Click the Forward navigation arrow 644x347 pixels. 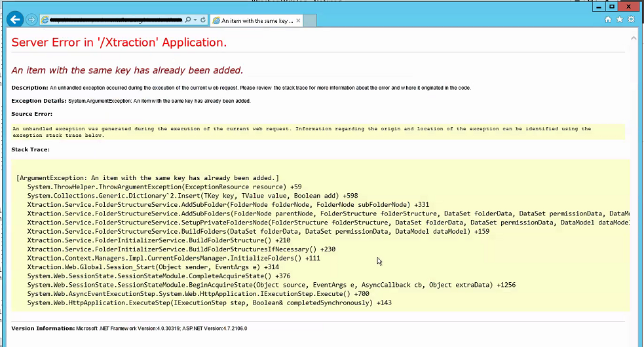coord(31,20)
